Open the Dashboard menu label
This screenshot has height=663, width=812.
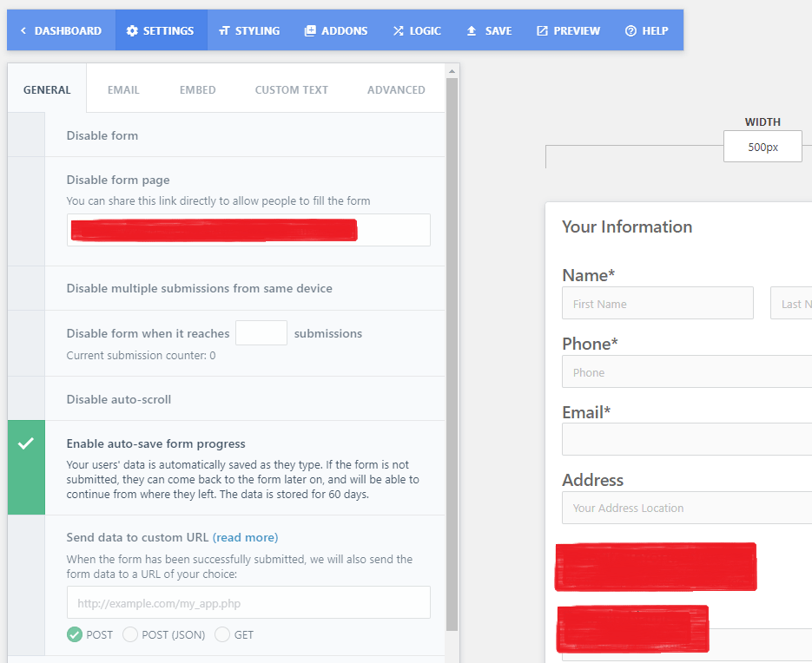click(x=68, y=31)
